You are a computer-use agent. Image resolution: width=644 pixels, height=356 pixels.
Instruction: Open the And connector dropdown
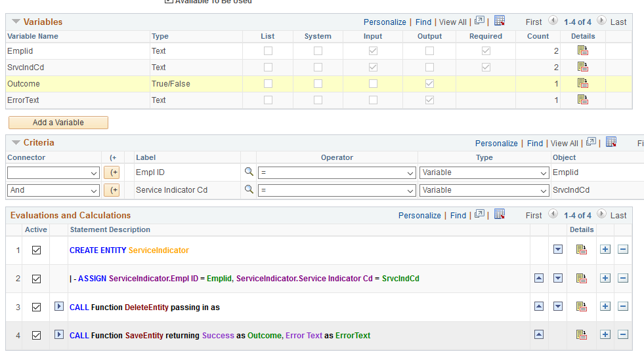(53, 190)
